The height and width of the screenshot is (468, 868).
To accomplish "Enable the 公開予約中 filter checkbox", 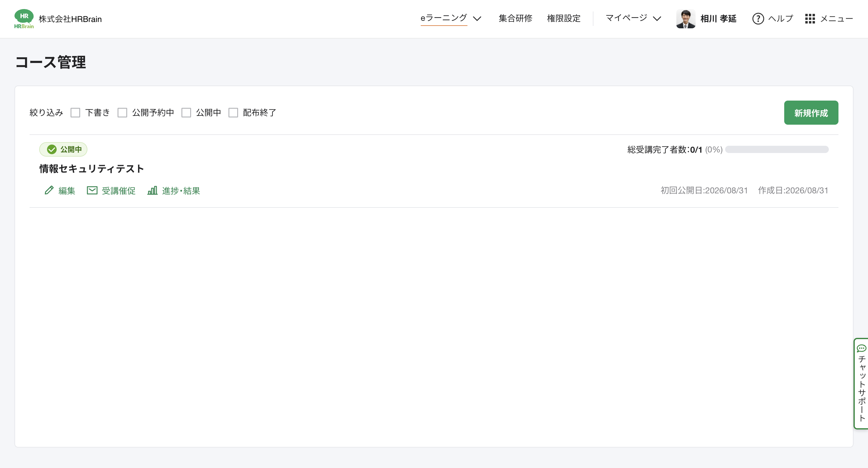I will click(122, 112).
